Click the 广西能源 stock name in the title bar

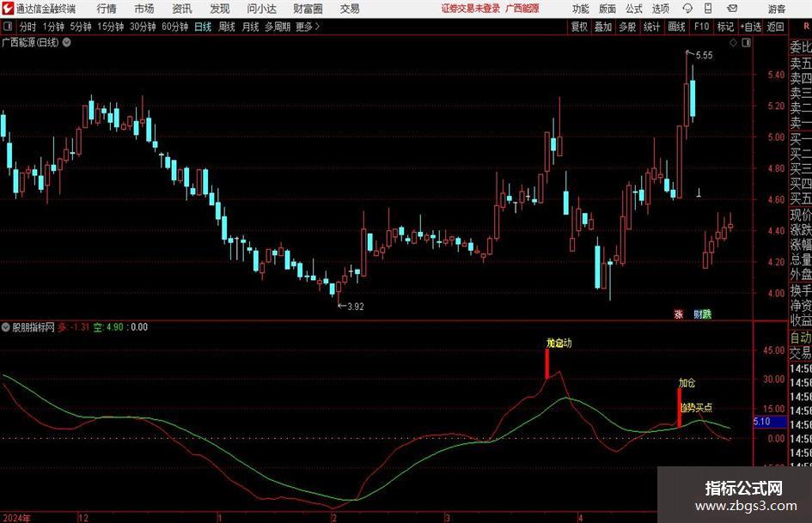(x=522, y=9)
